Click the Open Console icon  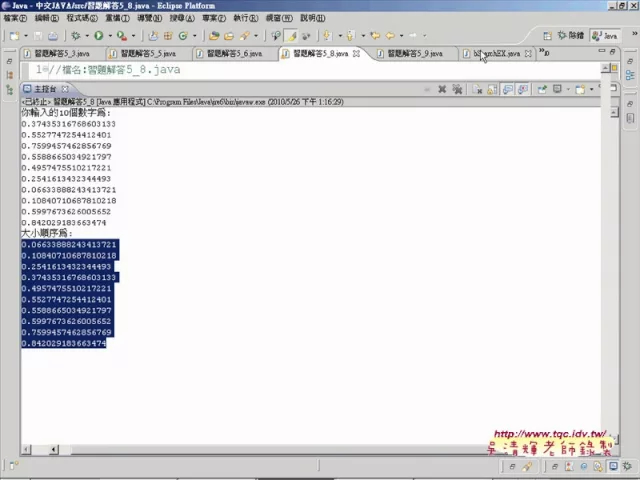pos(580,89)
